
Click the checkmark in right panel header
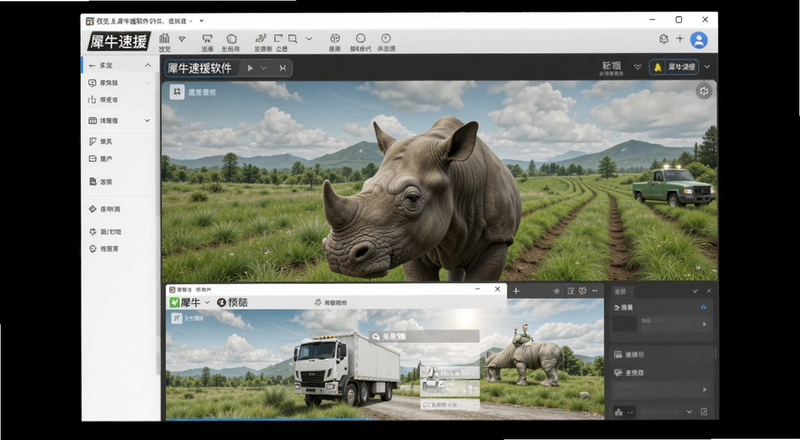click(x=695, y=291)
